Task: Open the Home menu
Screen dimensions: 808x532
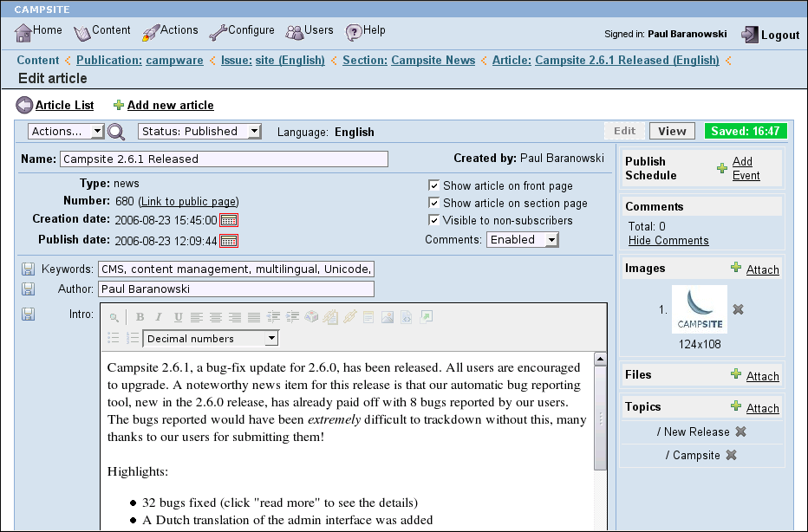Action: [48, 29]
